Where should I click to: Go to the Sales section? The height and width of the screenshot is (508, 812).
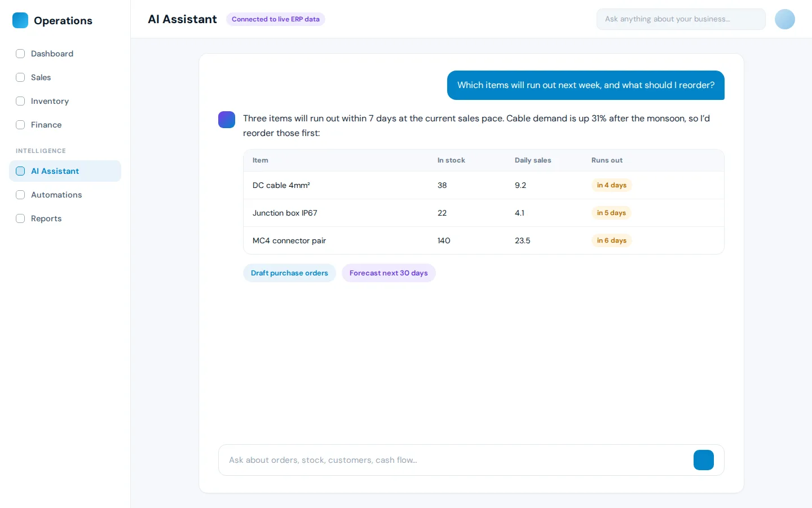click(x=65, y=77)
